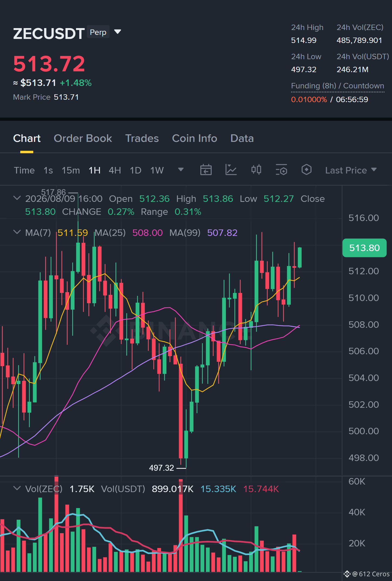Open the Coin Info tab
This screenshot has width=392, height=581.
(195, 138)
